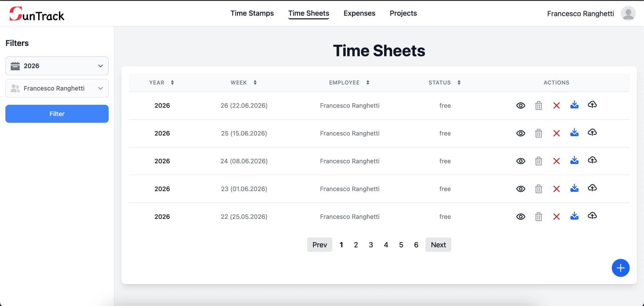
Task: View the week 26 time sheet
Action: pos(521,105)
